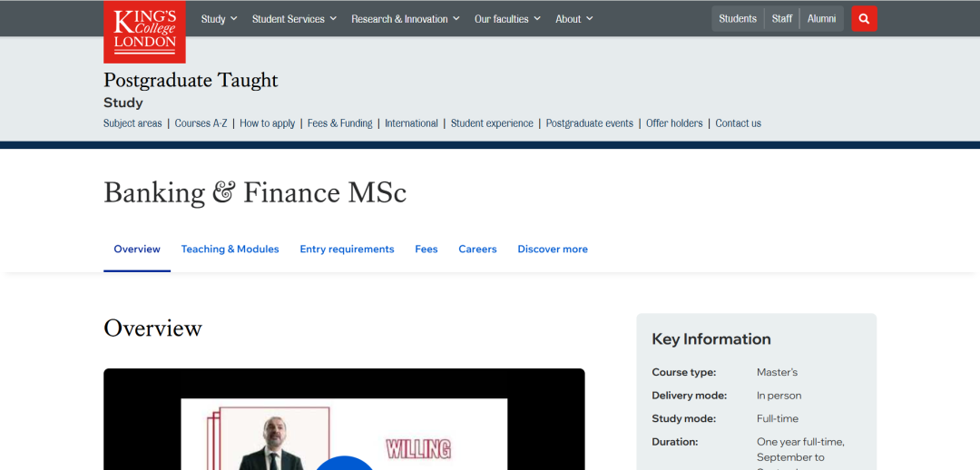Click the Overview section heading
Viewport: 980px width, 470px height.
[x=152, y=328]
